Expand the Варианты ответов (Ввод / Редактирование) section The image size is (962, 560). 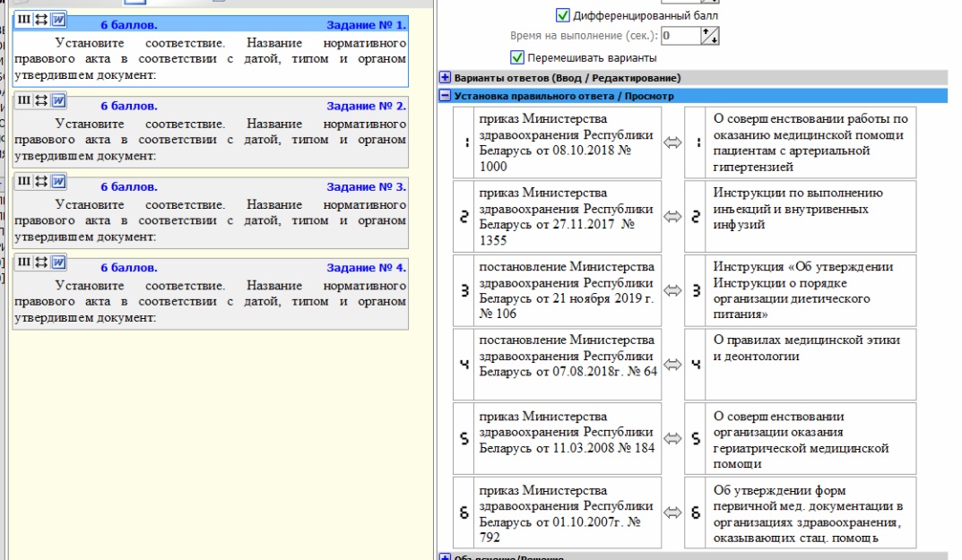[445, 77]
